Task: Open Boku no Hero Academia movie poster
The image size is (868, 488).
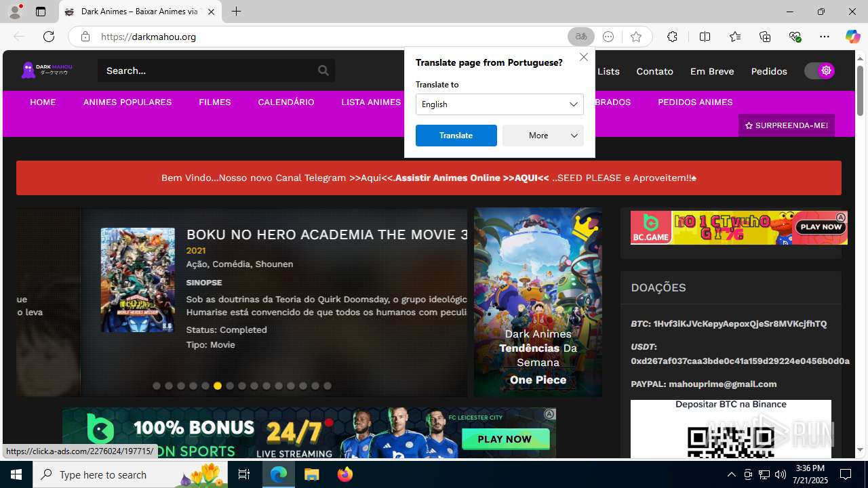Action: click(x=138, y=280)
